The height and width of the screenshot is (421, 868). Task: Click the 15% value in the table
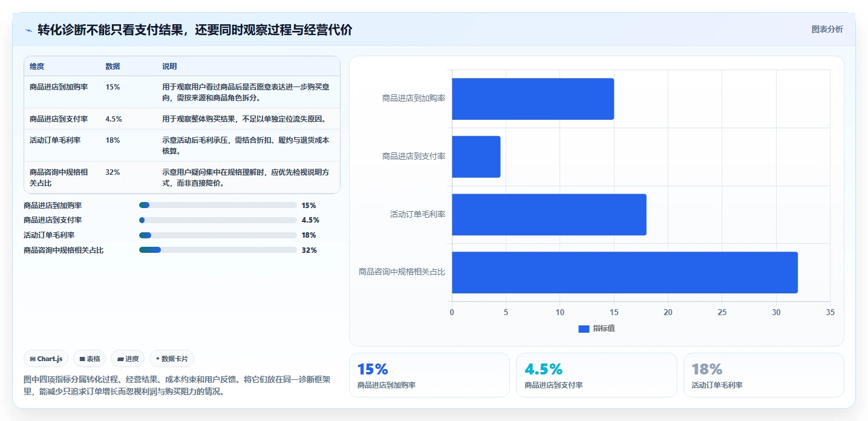113,87
